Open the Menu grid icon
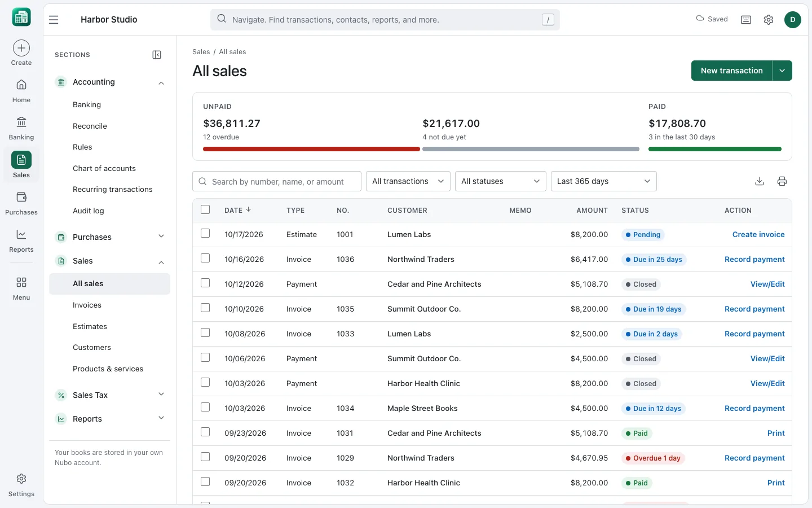This screenshot has width=812, height=508. 21,282
